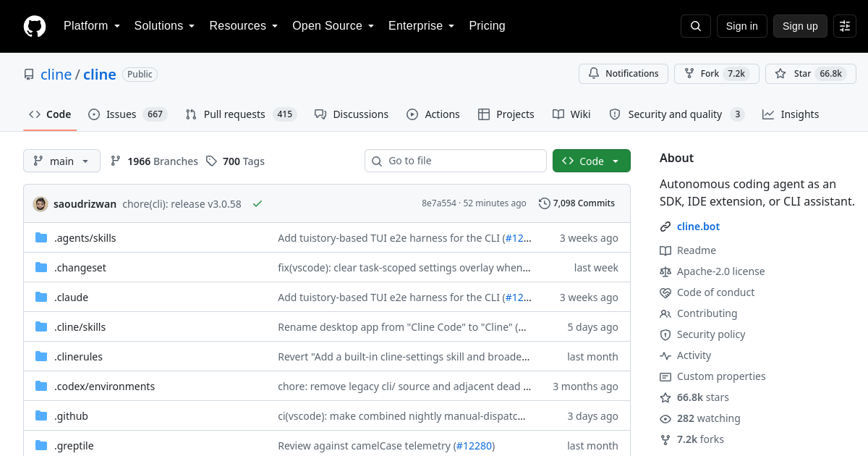
Task: Click the fork icon beside 7.2k forks
Action: (x=665, y=439)
